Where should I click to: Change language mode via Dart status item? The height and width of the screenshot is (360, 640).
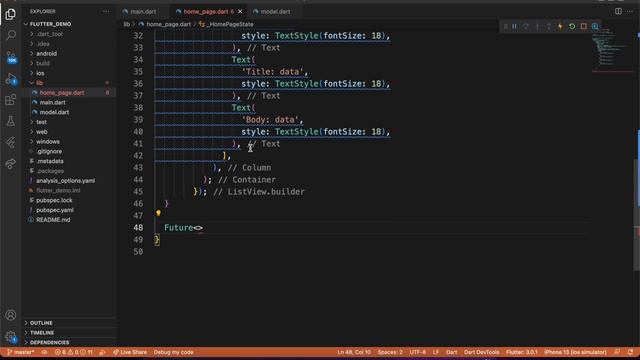[451, 352]
